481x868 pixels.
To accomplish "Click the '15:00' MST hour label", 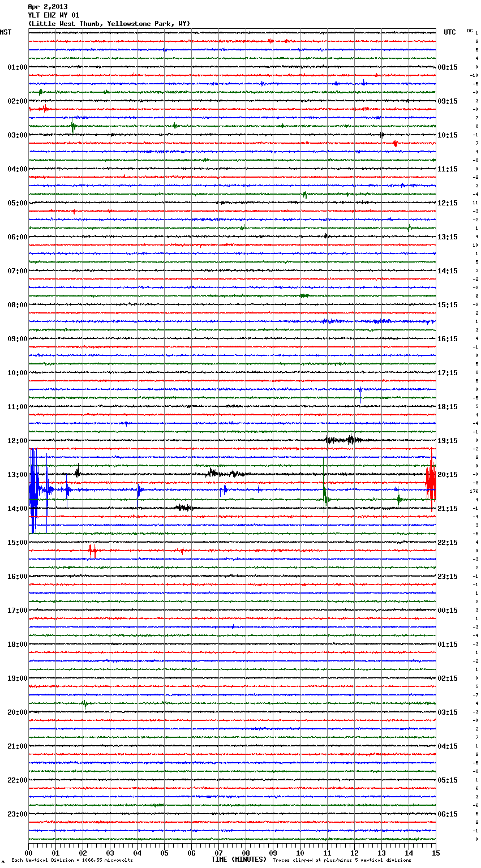I will coord(17,543).
